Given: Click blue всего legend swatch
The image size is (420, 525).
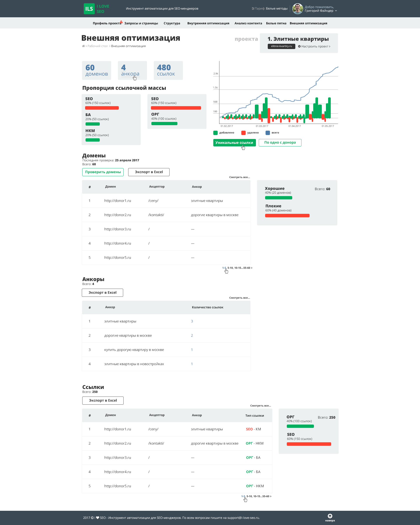Looking at the screenshot, I should click(268, 133).
